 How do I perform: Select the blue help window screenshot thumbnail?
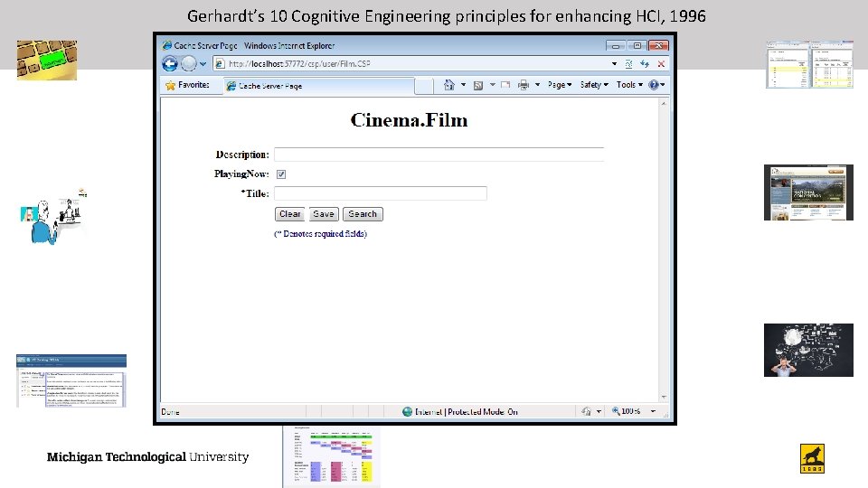click(x=71, y=380)
